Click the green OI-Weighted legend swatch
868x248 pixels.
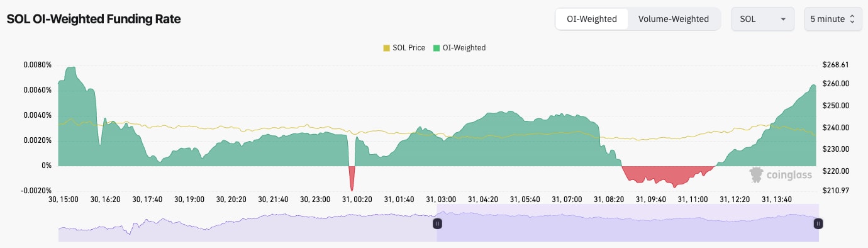[437, 48]
